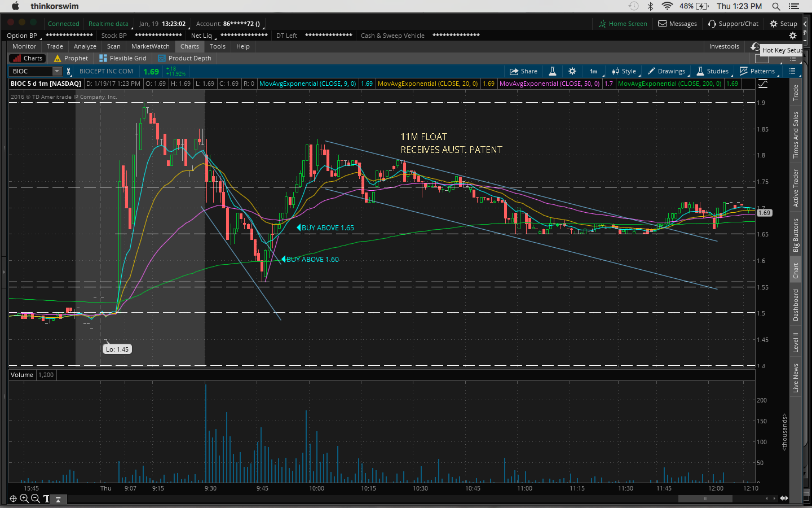Click the 1.69 price axis label

tap(764, 213)
